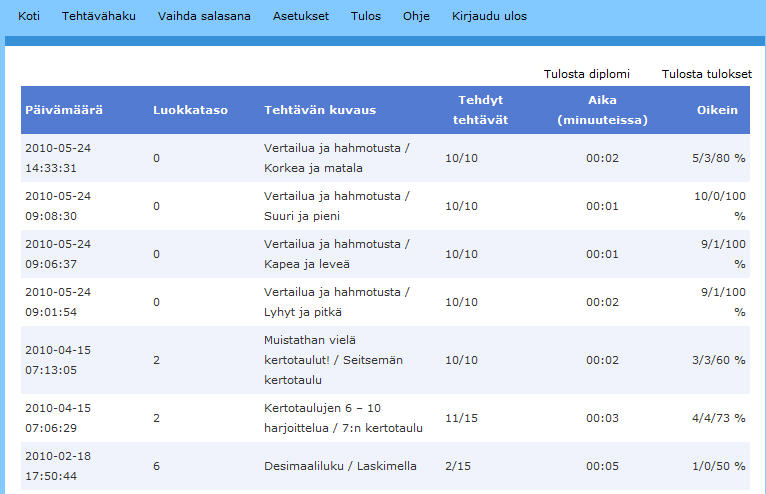Select the Korkea ja matala task row
Image resolution: width=766 pixels, height=494 pixels.
[x=385, y=158]
